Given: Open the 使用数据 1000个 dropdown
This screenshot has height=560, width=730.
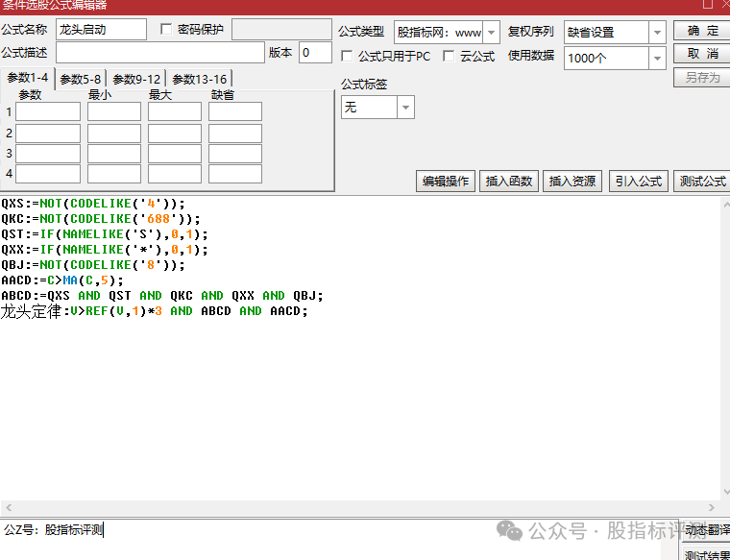Looking at the screenshot, I should point(657,59).
